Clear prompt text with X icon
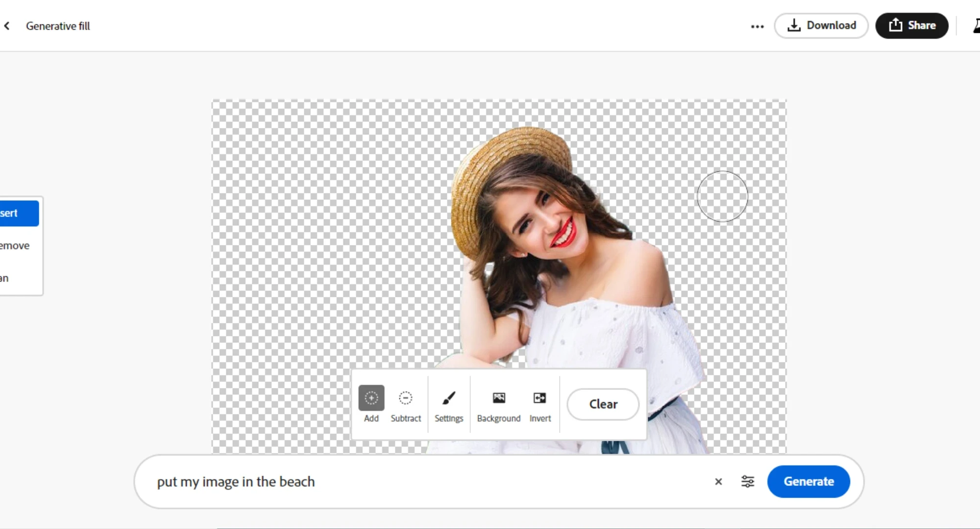The width and height of the screenshot is (980, 529). pyautogui.click(x=718, y=481)
